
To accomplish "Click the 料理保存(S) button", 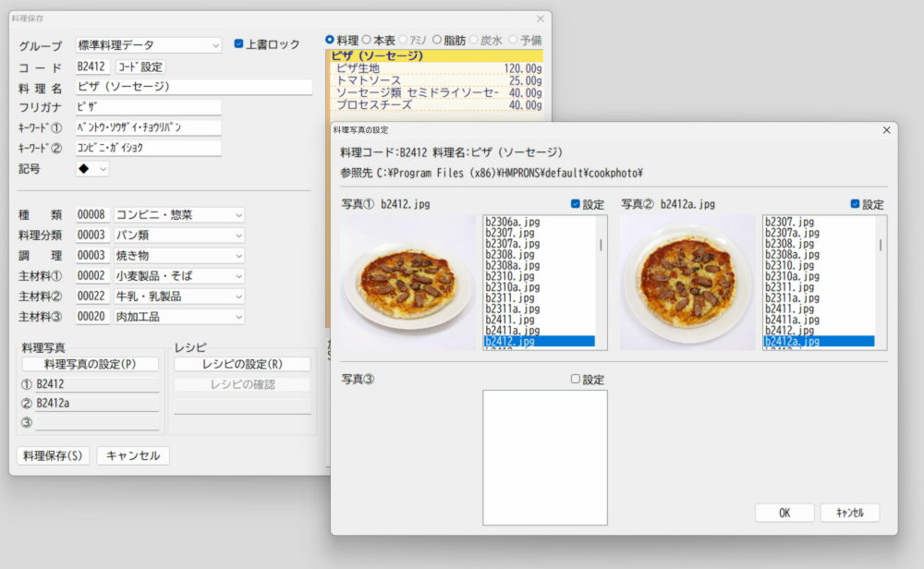I will tap(53, 455).
